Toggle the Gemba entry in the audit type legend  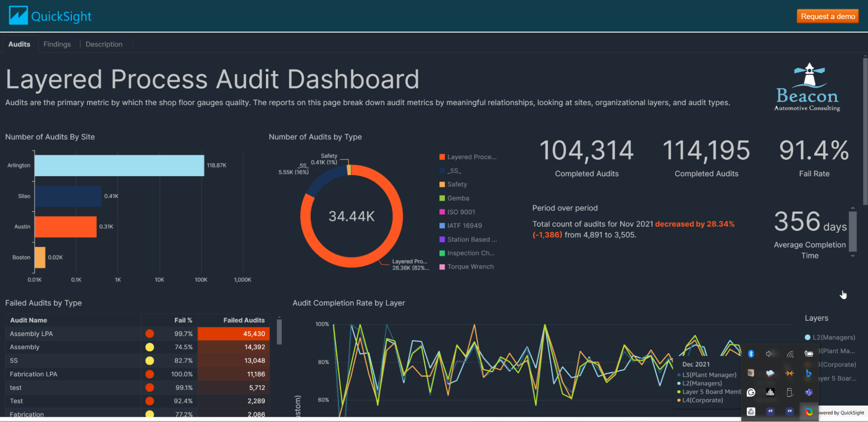pos(458,198)
